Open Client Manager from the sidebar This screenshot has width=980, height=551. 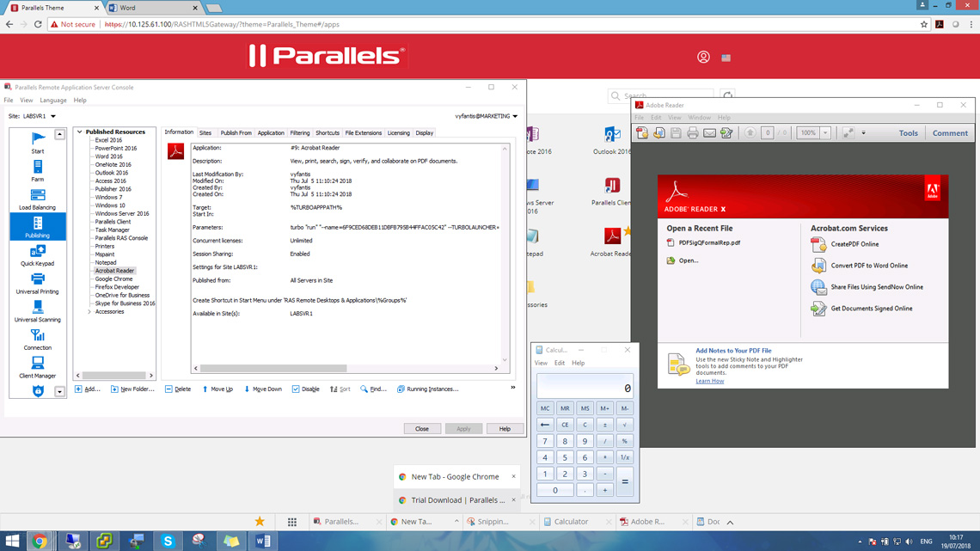pos(38,367)
